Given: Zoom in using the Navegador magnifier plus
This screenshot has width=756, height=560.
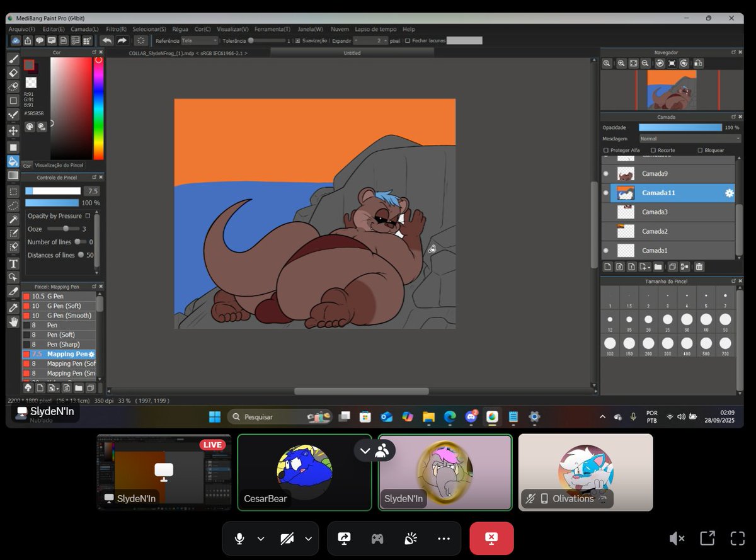Looking at the screenshot, I should pos(621,63).
